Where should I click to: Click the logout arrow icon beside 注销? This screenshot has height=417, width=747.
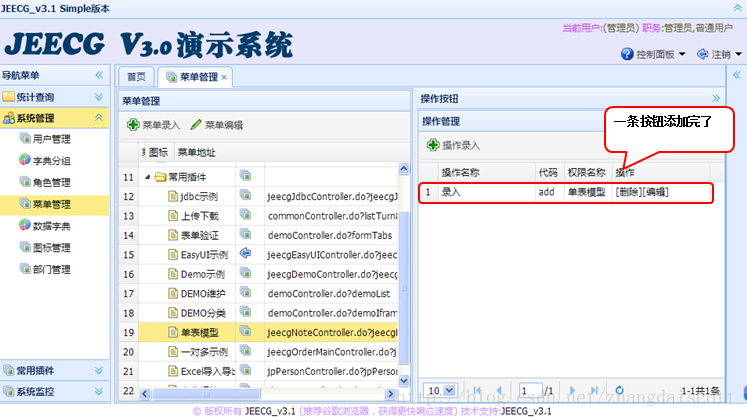702,54
